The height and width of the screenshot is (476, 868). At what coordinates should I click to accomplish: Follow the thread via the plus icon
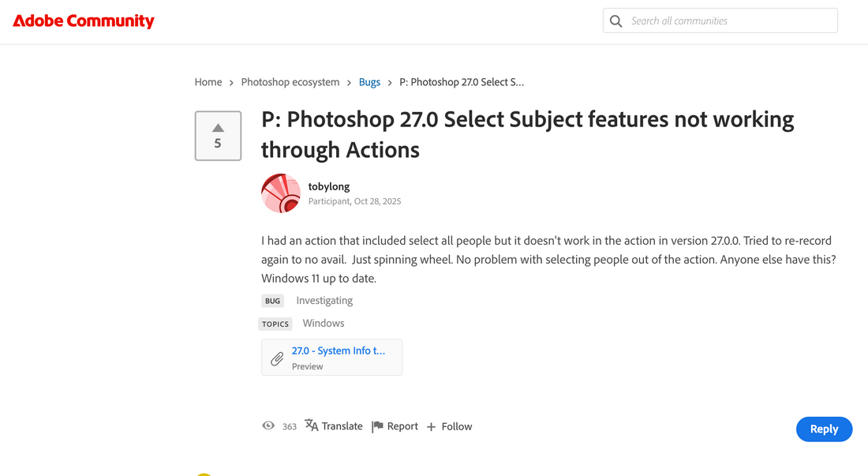tap(429, 425)
